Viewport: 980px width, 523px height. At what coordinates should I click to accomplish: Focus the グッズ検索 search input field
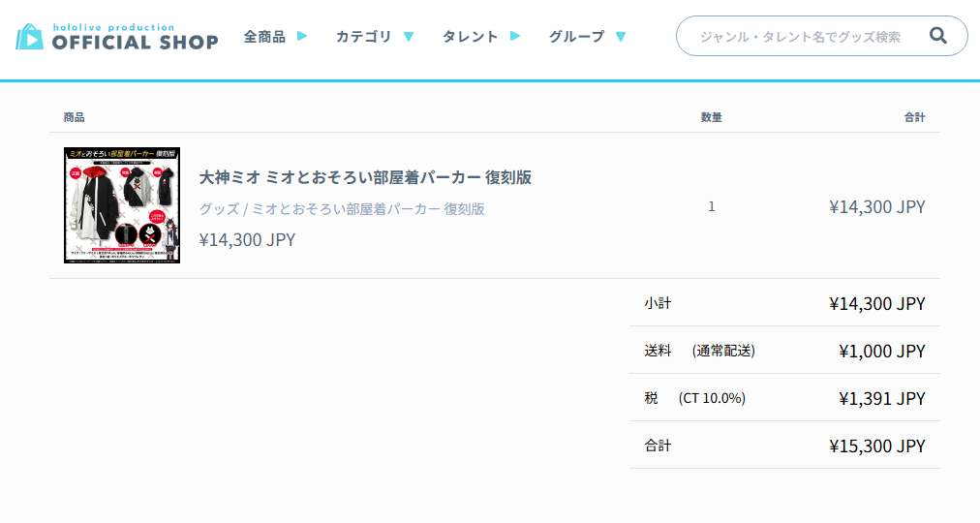799,37
